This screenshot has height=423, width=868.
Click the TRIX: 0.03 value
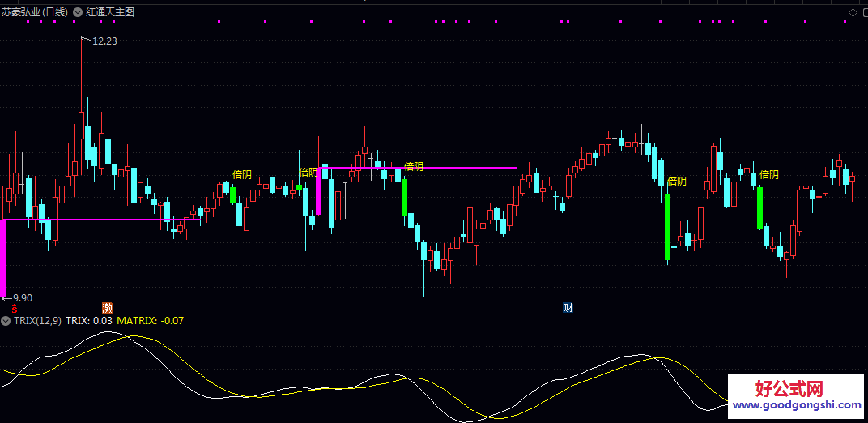(x=88, y=320)
